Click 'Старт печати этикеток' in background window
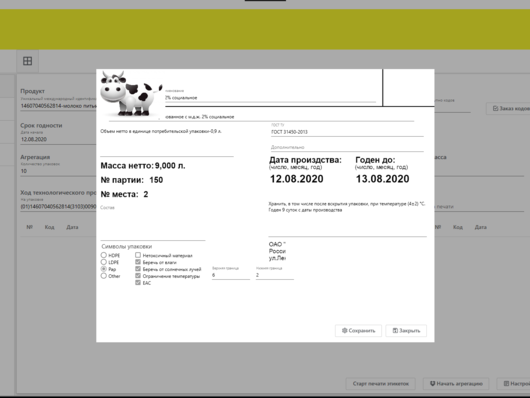Viewport: 530px width, 398px height. (x=381, y=384)
